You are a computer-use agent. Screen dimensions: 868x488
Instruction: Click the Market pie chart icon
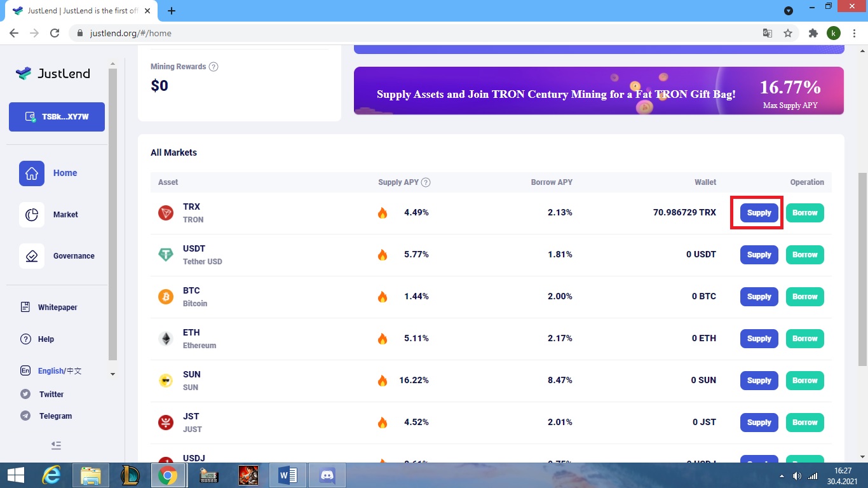click(32, 215)
